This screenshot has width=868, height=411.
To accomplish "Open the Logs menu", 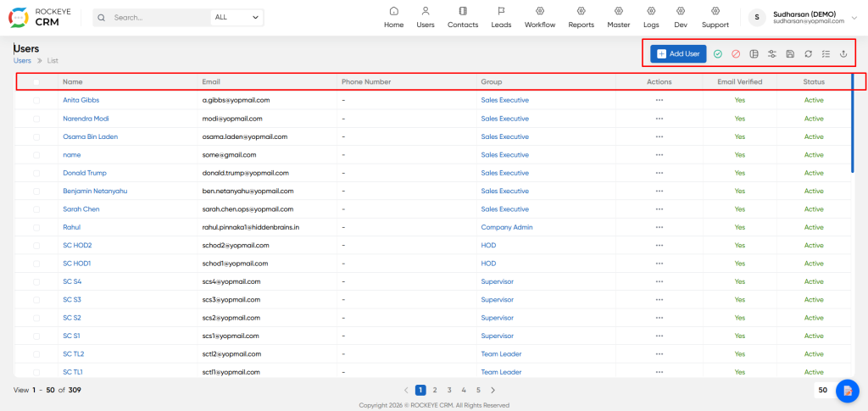I will pos(651,18).
